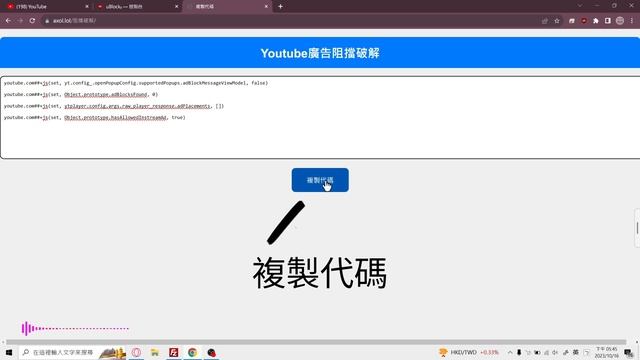The image size is (640, 360).
Task: Open FileZilla from the taskbar
Action: coord(173,352)
